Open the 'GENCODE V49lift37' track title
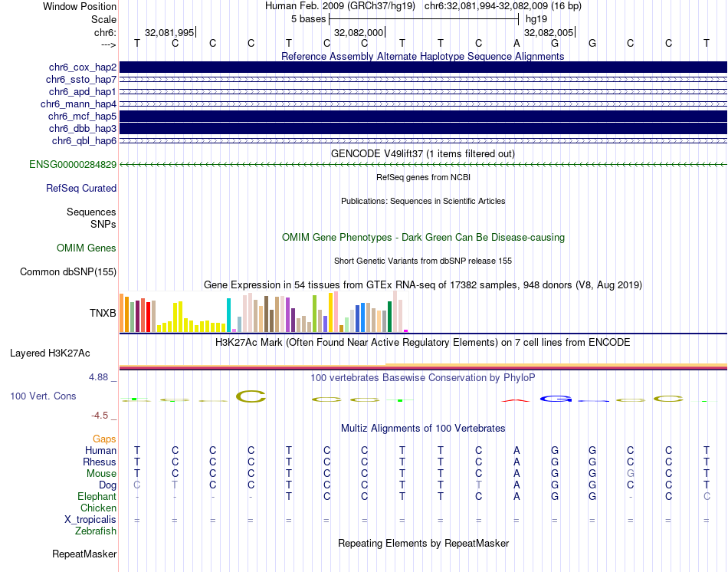The width and height of the screenshot is (728, 572). [423, 153]
